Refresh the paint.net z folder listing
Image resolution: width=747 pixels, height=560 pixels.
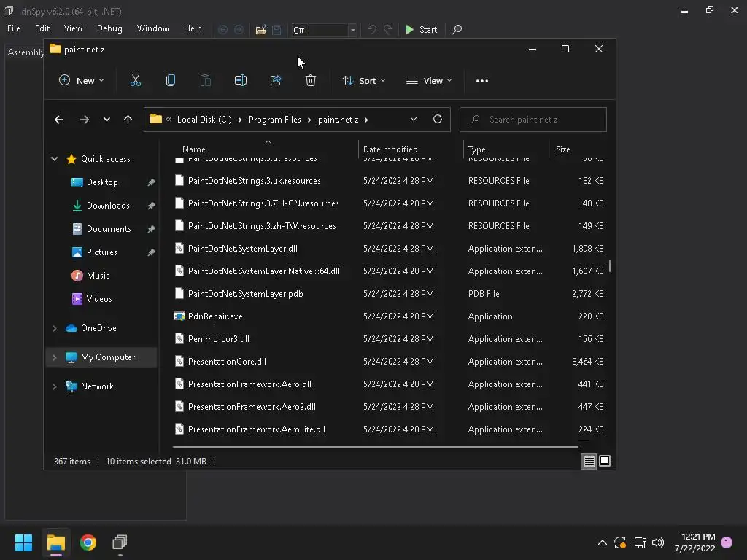coord(438,119)
